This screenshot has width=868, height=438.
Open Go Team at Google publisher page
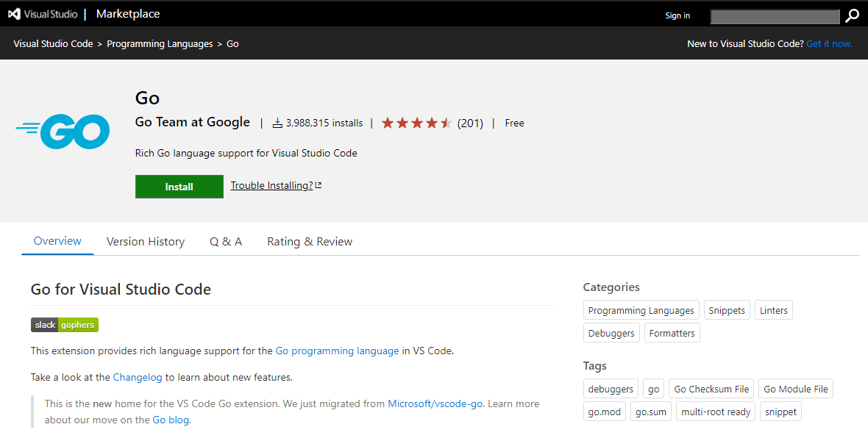(x=193, y=122)
